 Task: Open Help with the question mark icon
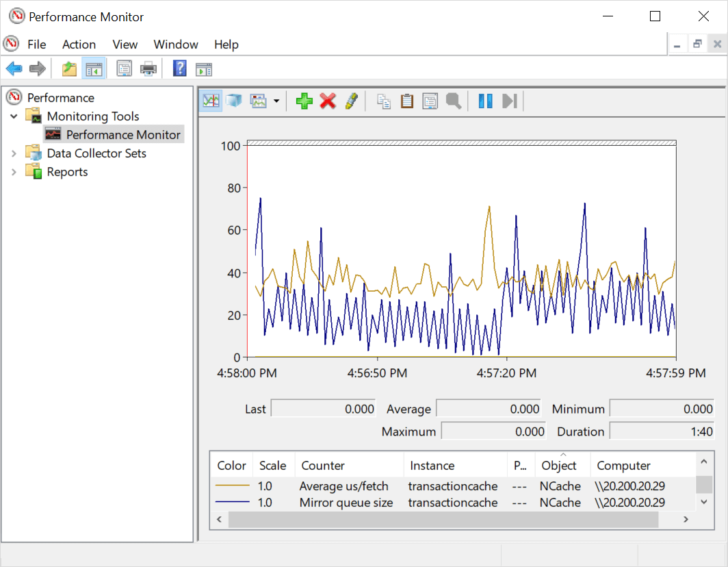point(179,68)
